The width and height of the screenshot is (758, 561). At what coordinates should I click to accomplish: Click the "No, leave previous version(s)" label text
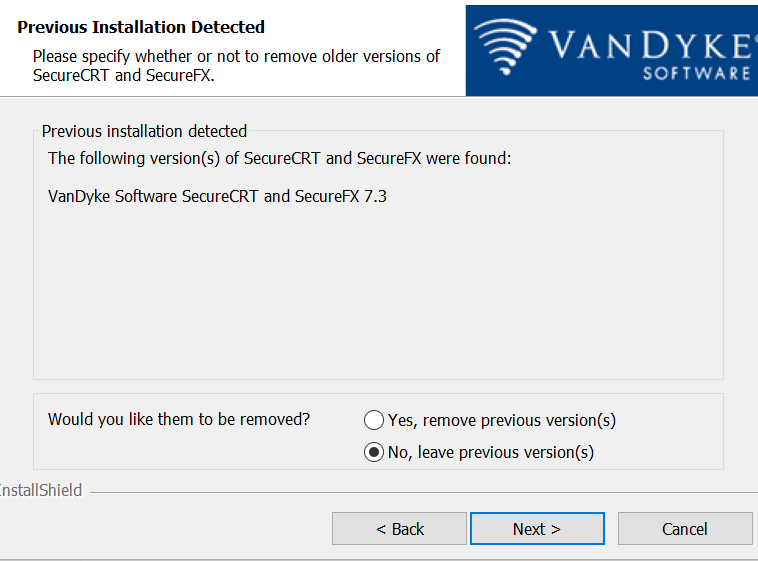click(491, 452)
